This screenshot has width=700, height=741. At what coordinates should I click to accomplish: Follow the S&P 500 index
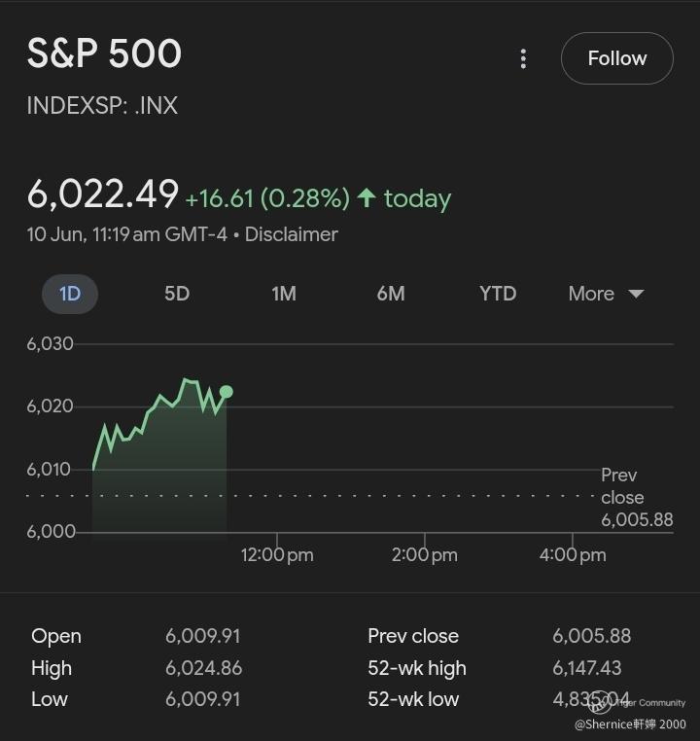tap(616, 58)
